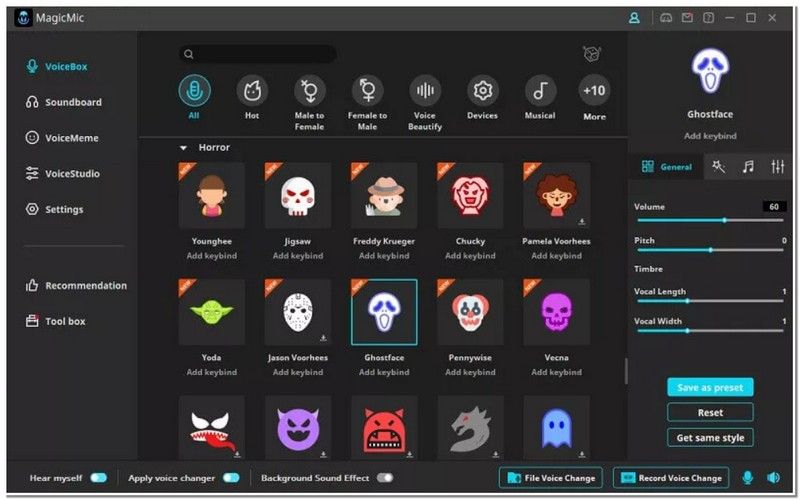Choose the Jason Voorhees voice
Screen dimensions: 800x500
pyautogui.click(x=298, y=312)
